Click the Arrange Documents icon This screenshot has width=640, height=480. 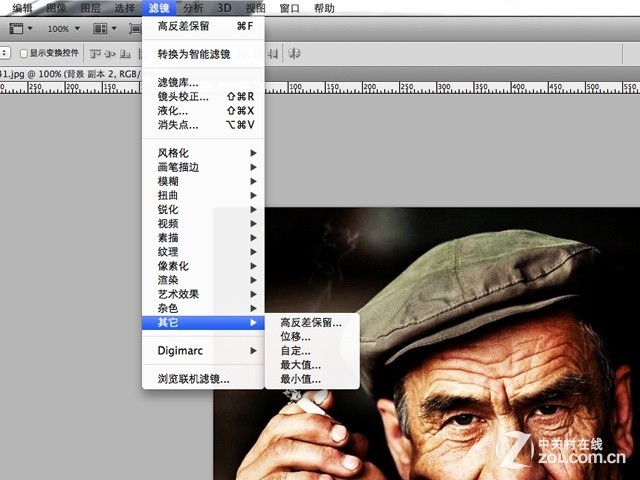[x=100, y=28]
